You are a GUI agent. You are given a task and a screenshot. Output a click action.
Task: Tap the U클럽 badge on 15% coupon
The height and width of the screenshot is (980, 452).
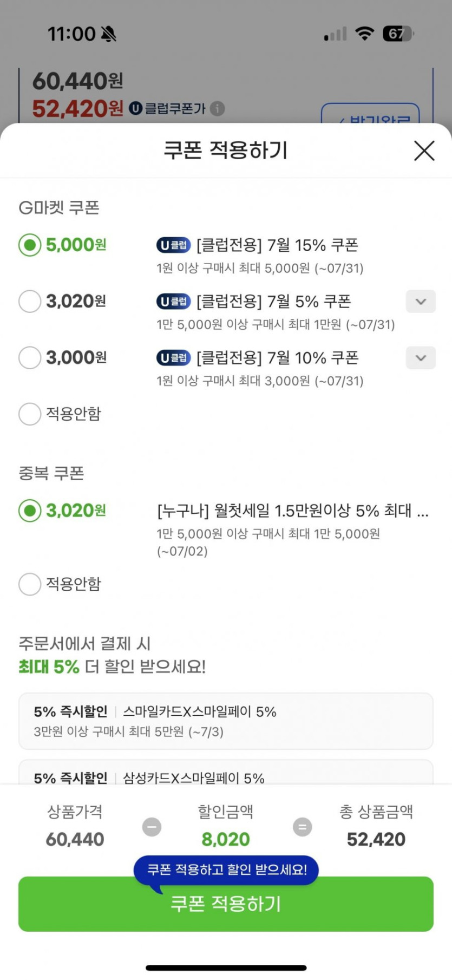[x=173, y=245]
